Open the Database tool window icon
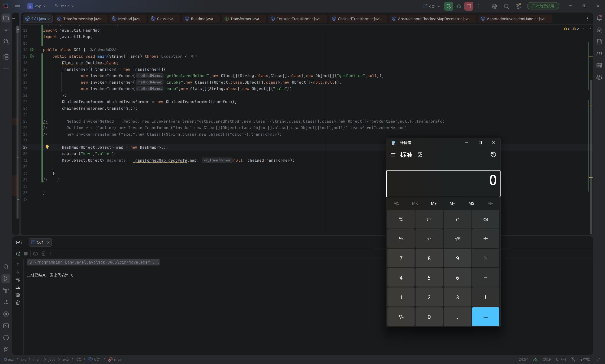Image resolution: width=605 pixels, height=364 pixels. coord(599,42)
